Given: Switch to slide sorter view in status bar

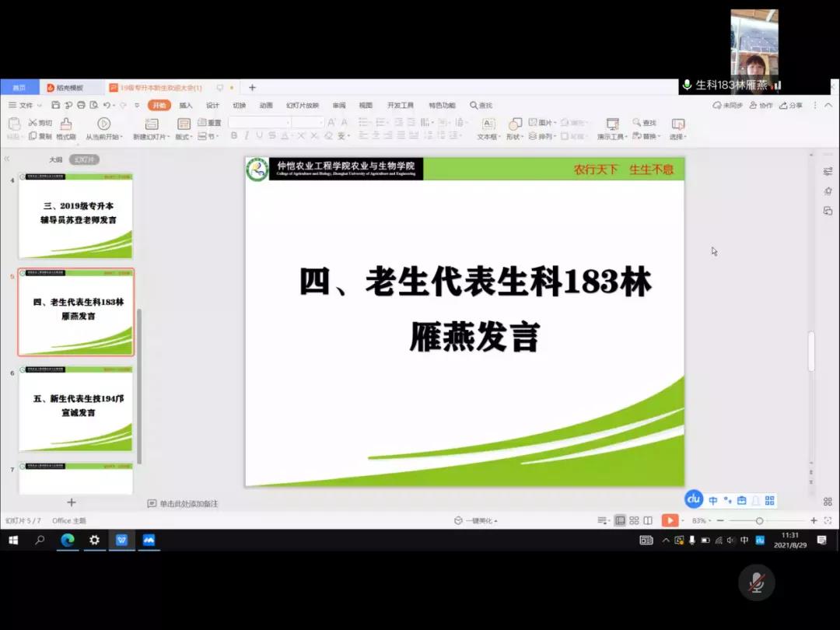Looking at the screenshot, I should click(634, 520).
